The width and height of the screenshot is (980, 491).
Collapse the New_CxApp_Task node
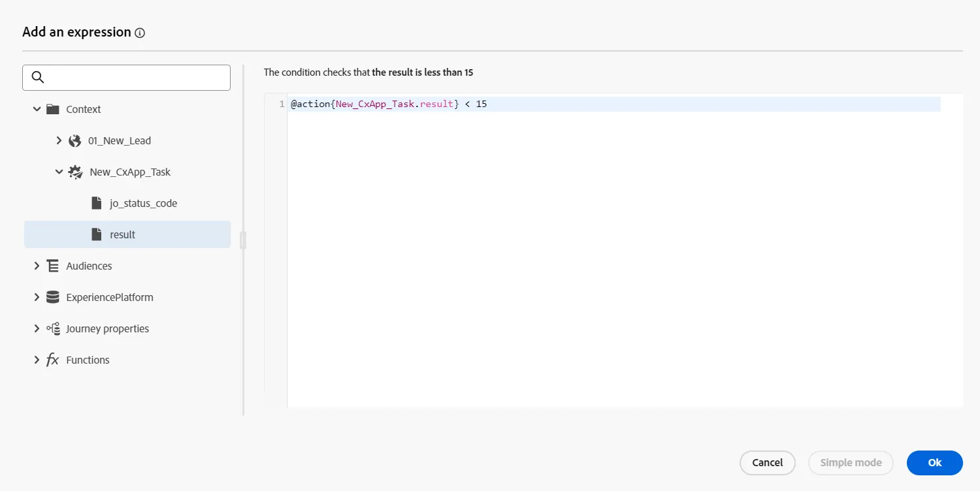[x=59, y=172]
